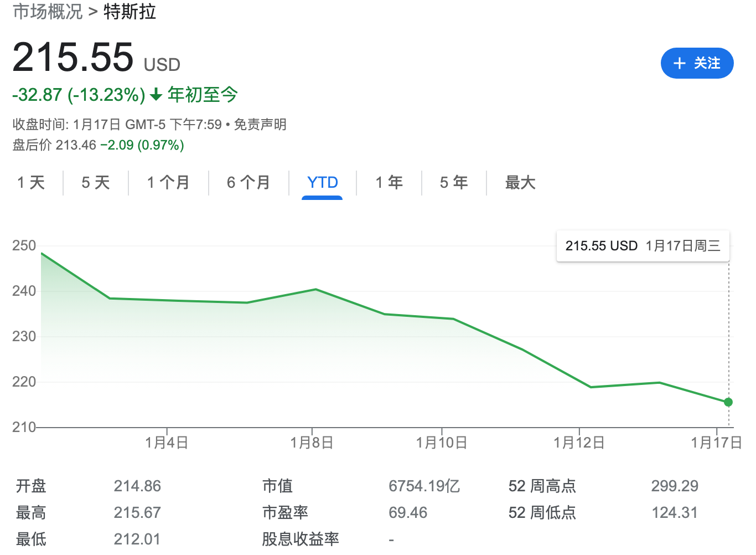Viewport: 756px width, 555px height.
Task: Click the 1月17日 axis date label
Action: point(716,443)
